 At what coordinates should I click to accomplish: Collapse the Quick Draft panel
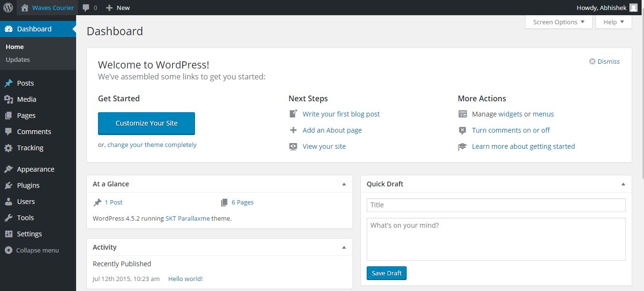tap(623, 184)
